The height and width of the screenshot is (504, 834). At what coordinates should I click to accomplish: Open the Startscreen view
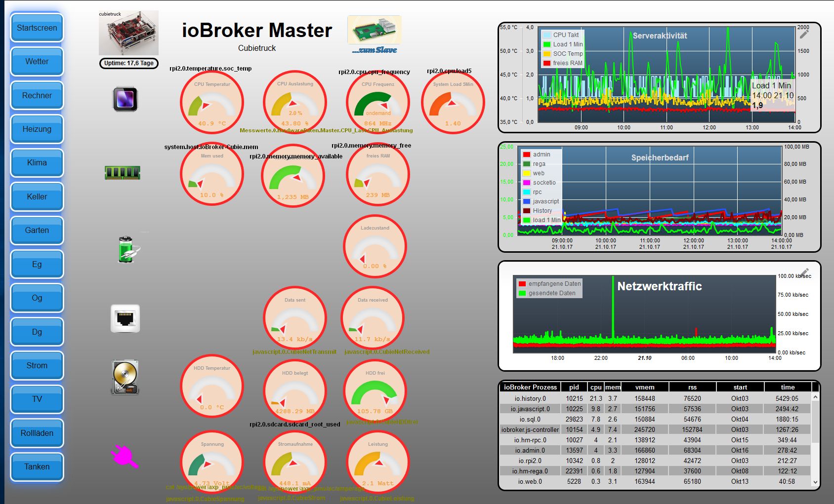click(x=37, y=28)
